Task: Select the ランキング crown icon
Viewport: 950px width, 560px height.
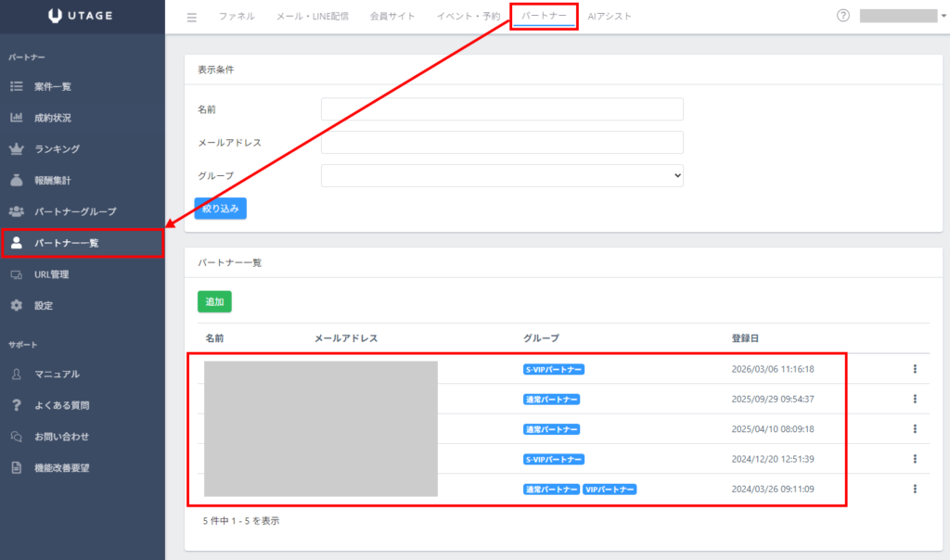Action: (16, 148)
